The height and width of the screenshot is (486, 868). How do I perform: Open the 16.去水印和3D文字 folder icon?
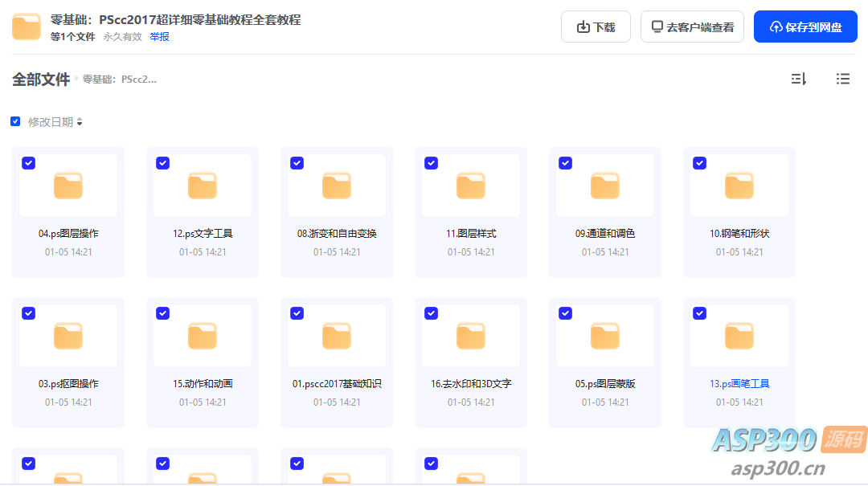point(470,336)
